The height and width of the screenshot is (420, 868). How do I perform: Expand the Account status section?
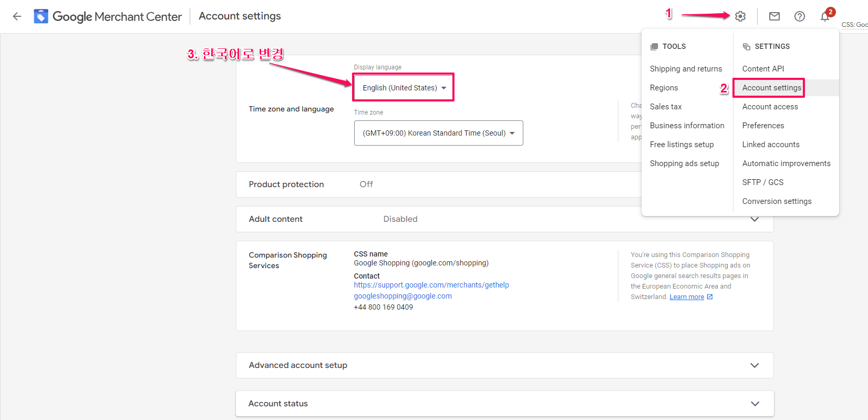click(x=755, y=404)
